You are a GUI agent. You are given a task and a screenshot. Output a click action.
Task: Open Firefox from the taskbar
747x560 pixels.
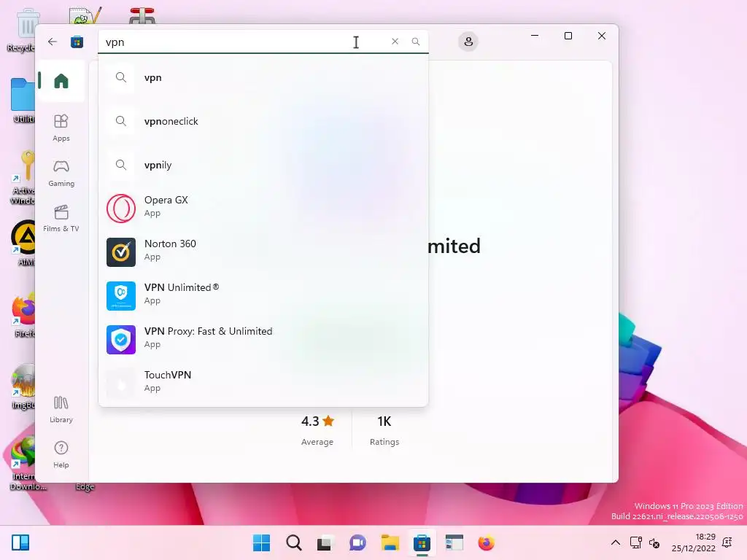pyautogui.click(x=486, y=542)
